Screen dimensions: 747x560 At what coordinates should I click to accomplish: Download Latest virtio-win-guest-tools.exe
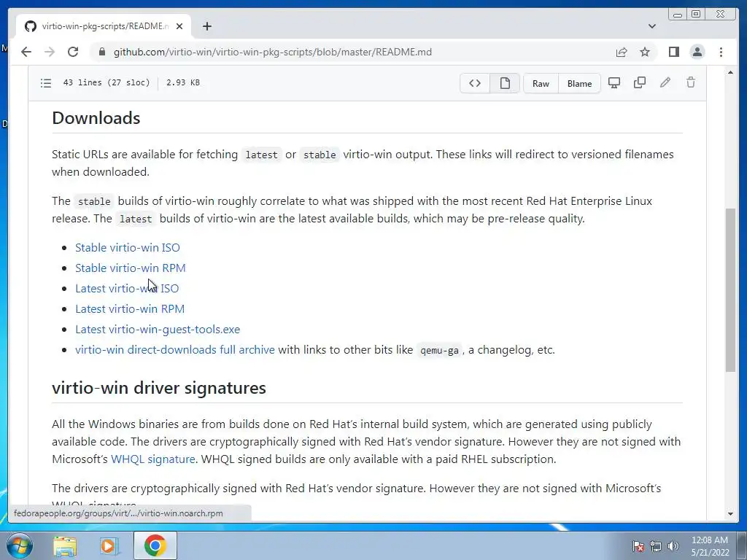(158, 330)
